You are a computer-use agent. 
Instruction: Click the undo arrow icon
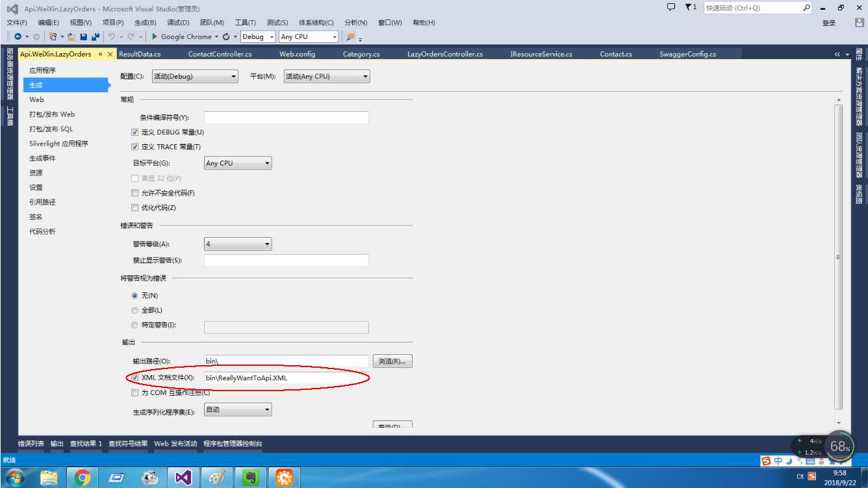(x=112, y=37)
